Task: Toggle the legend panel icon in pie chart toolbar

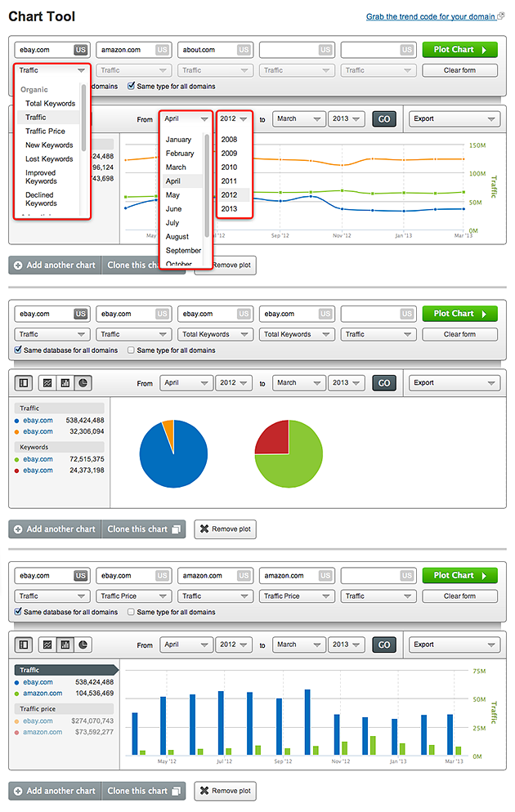Action: 24,383
